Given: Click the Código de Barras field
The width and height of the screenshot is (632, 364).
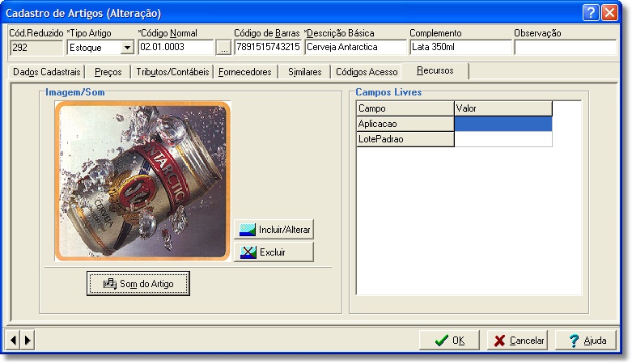Looking at the screenshot, I should coord(268,47).
